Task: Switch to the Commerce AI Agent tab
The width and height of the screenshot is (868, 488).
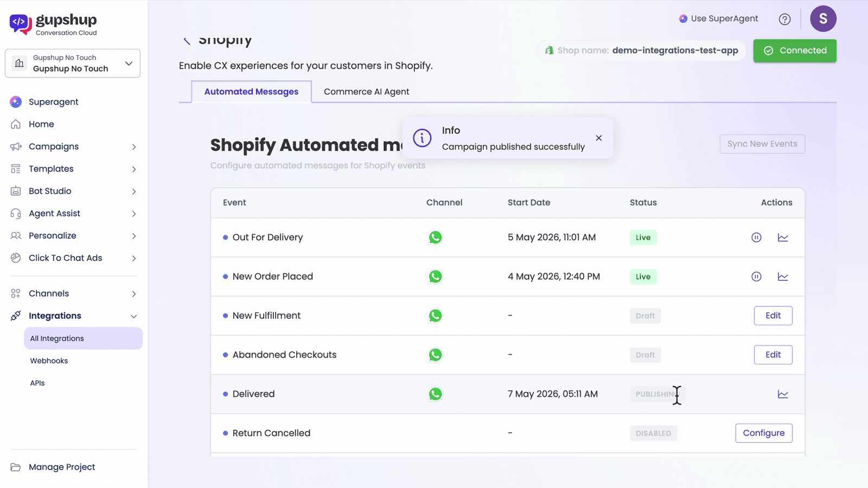Action: point(366,92)
